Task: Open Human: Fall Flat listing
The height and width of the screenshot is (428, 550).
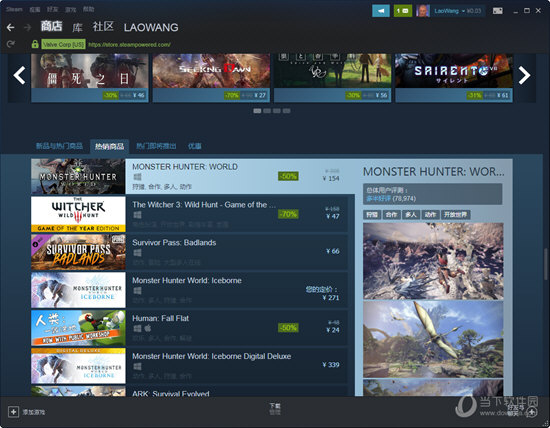Action: pyautogui.click(x=189, y=328)
